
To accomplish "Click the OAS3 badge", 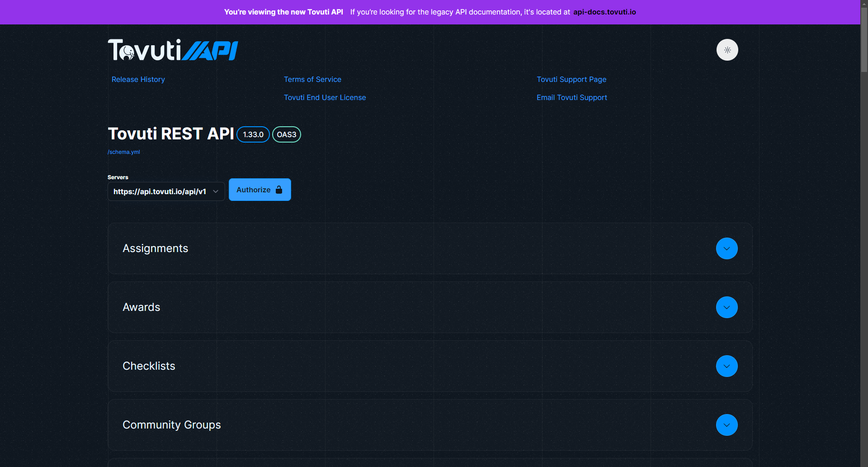I will [287, 134].
